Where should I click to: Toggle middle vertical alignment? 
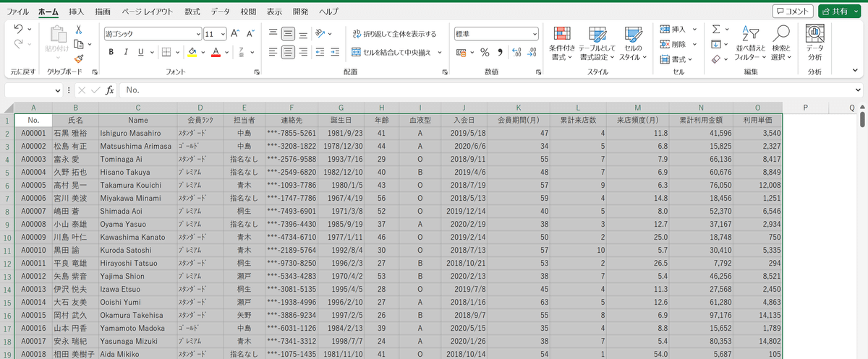(x=288, y=33)
